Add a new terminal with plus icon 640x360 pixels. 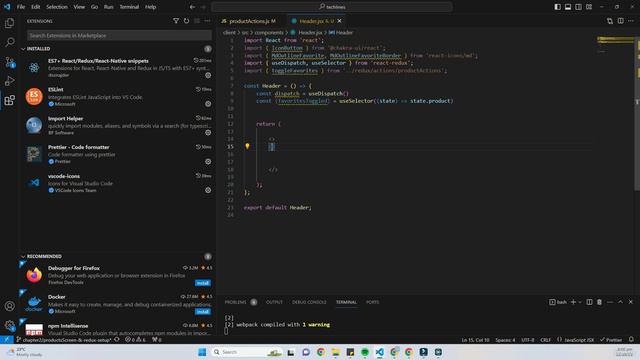click(x=573, y=302)
